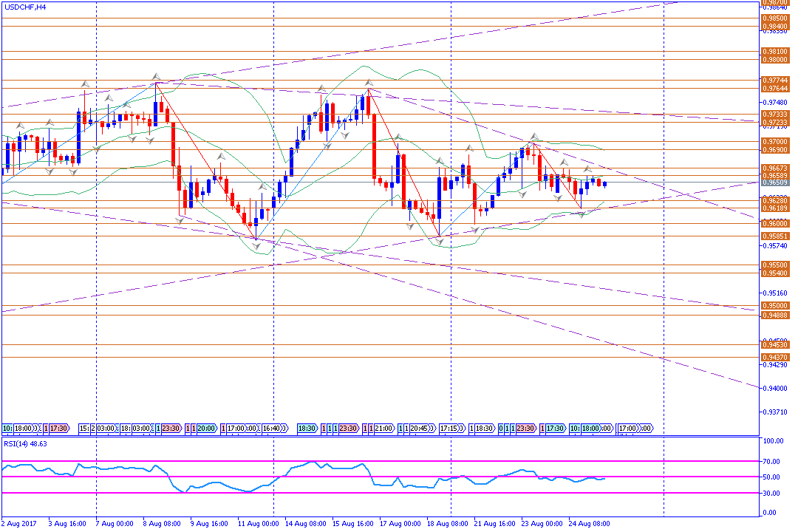Click the 14 Aug 08:00 time axis label

(x=305, y=523)
